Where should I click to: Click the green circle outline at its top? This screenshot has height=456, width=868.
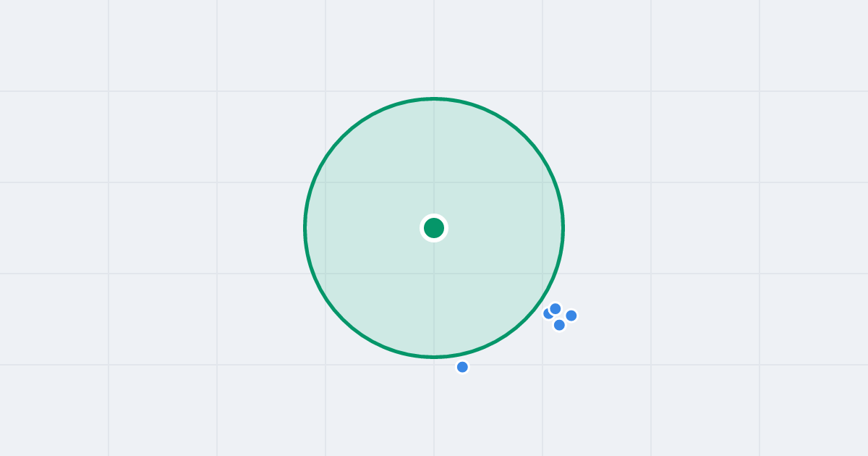(x=434, y=98)
